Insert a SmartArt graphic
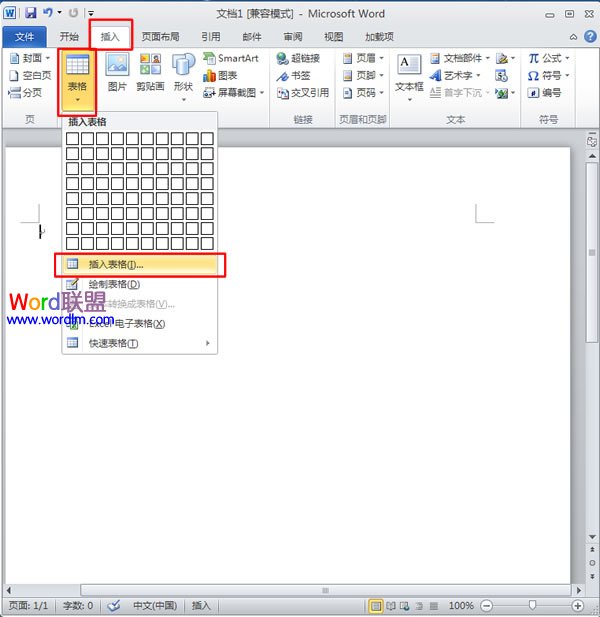The width and height of the screenshot is (600, 617). [231, 58]
